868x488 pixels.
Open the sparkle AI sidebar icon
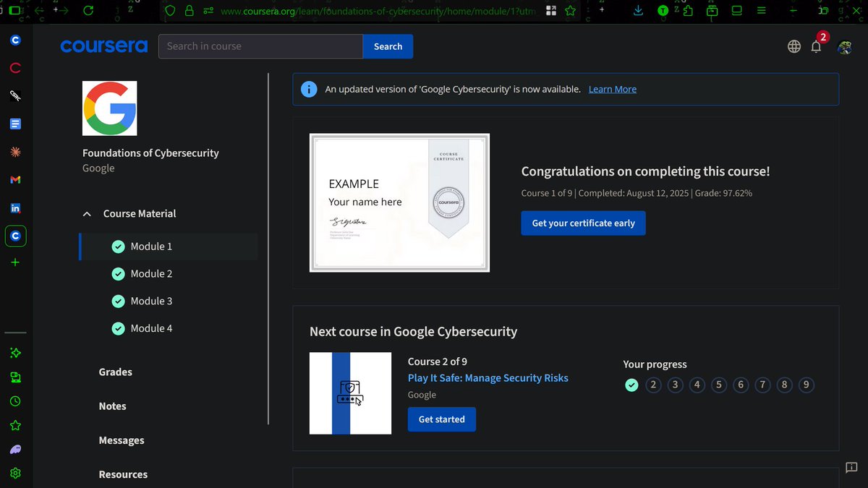pyautogui.click(x=15, y=353)
